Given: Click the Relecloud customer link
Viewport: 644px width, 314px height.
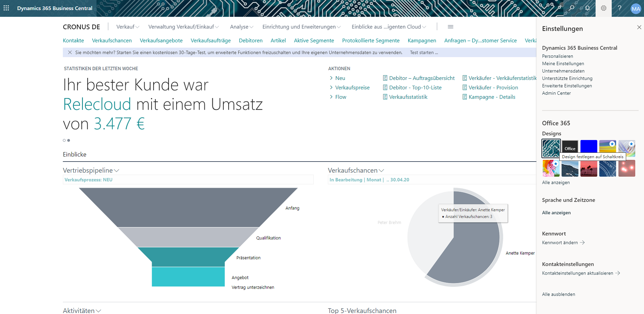Looking at the screenshot, I should (x=97, y=104).
